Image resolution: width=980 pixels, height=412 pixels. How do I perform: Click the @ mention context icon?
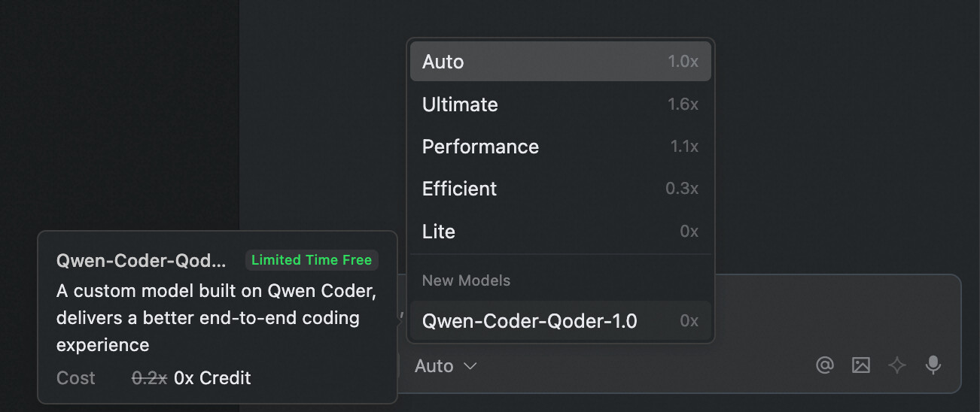click(825, 365)
